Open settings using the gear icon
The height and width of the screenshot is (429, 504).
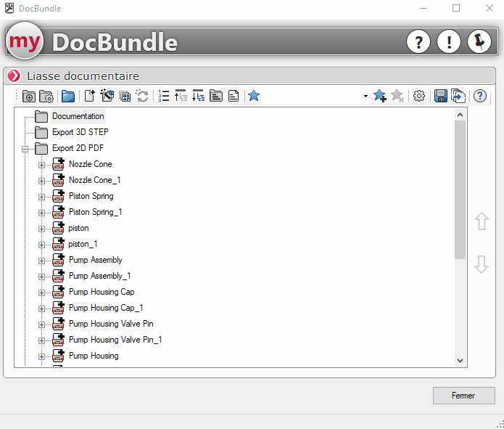[x=418, y=96]
